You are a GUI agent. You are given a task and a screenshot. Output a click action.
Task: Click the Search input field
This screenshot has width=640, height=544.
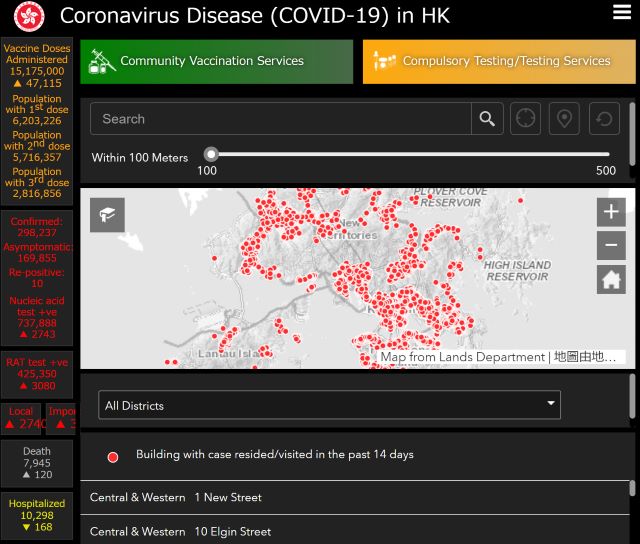(x=280, y=119)
